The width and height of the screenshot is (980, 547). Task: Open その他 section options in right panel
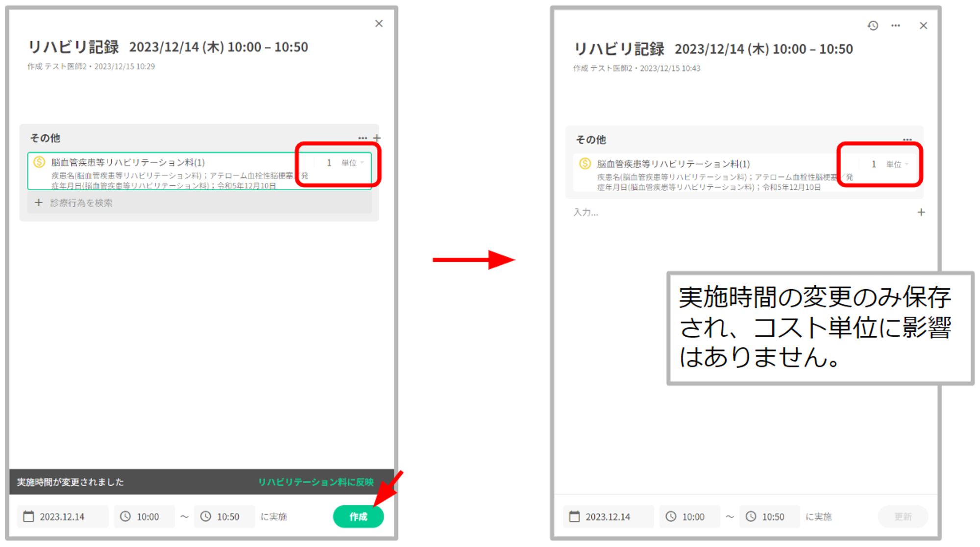[907, 140]
